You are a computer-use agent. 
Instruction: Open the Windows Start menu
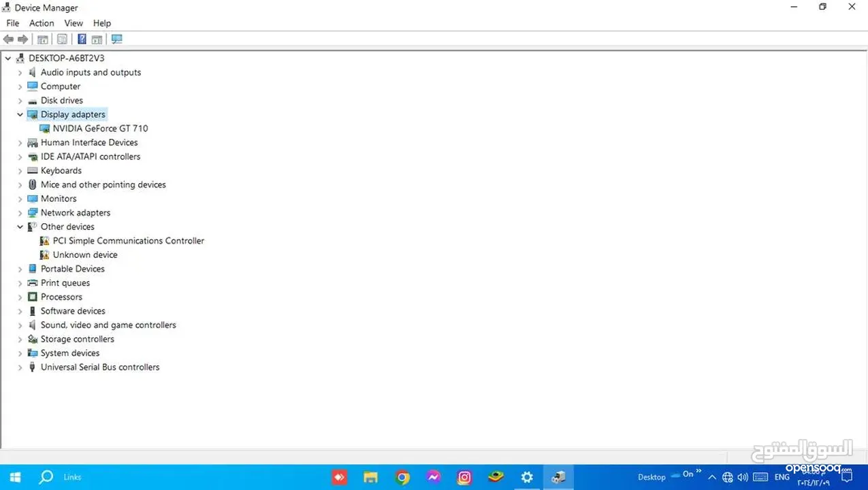click(14, 477)
